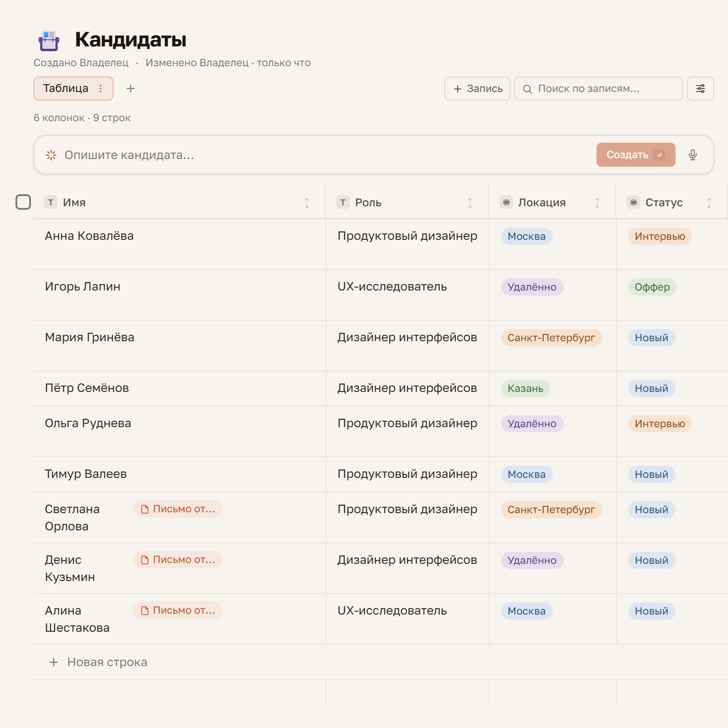The image size is (728, 728).
Task: Select the Анна Ковалёва name cell
Action: (180, 244)
